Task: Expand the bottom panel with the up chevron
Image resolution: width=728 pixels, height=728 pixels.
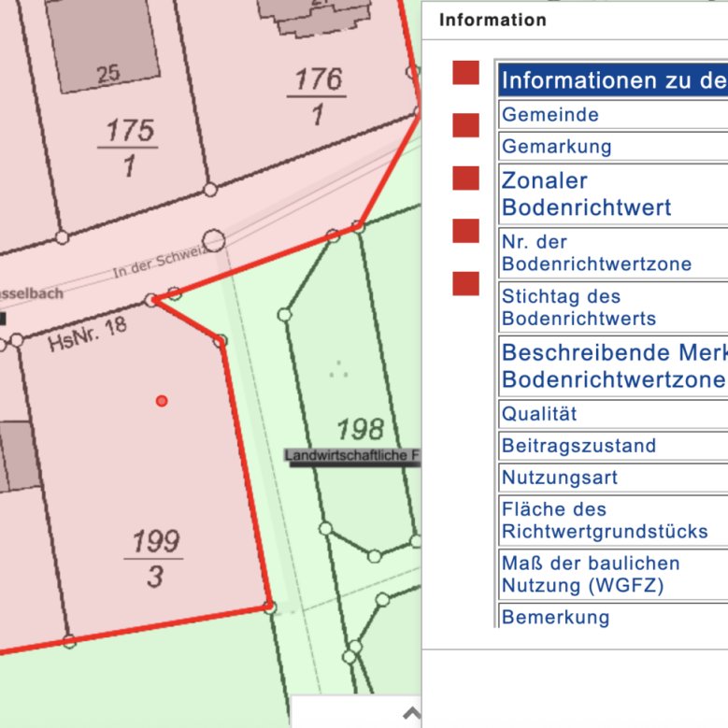Action: click(x=410, y=714)
